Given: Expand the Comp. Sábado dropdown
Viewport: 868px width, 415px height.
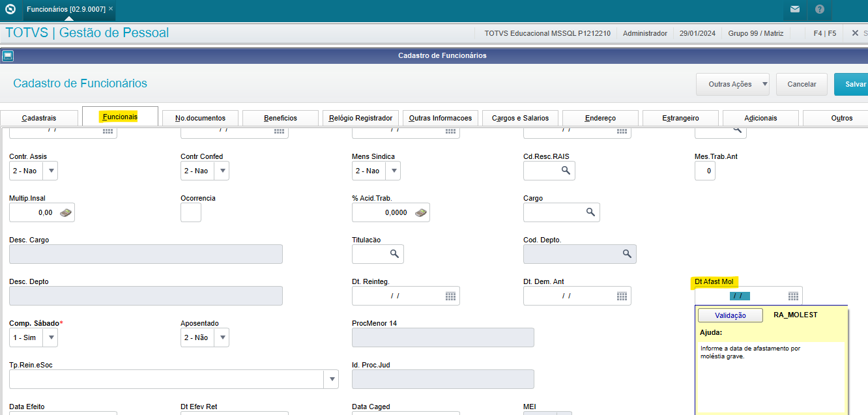Looking at the screenshot, I should click(50, 337).
